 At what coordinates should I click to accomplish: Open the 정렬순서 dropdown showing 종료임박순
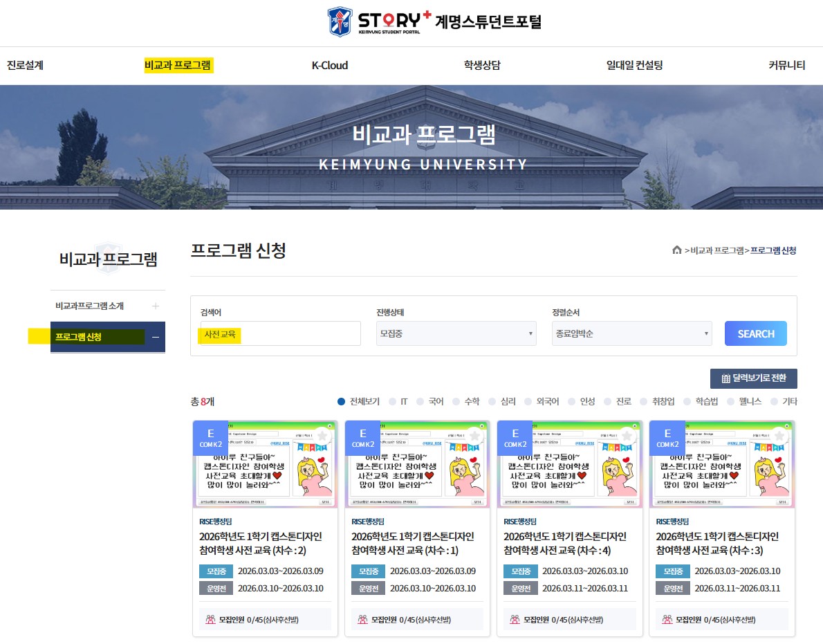click(631, 333)
